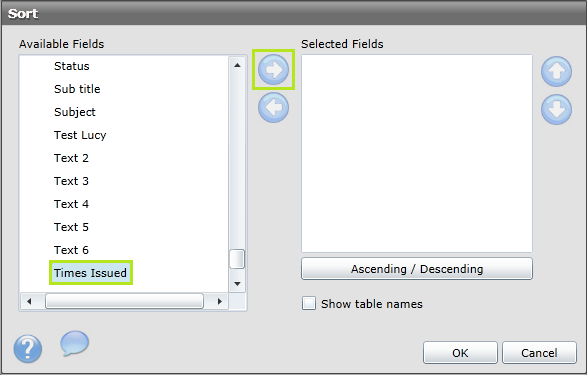Screen dimensions: 588x375
Task: Move selected field up in order
Action: 556,71
